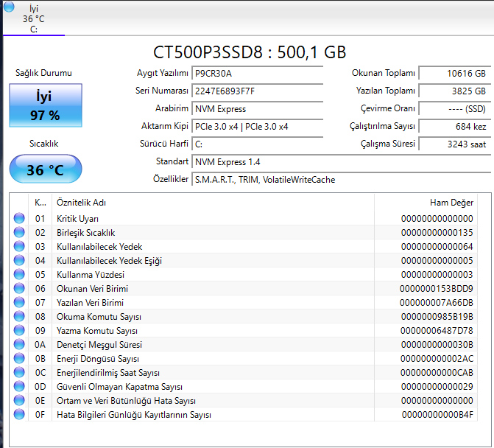Select the Hata Bilgileri Günlüğü Kayıtlarının Sayısı name

tap(134, 415)
